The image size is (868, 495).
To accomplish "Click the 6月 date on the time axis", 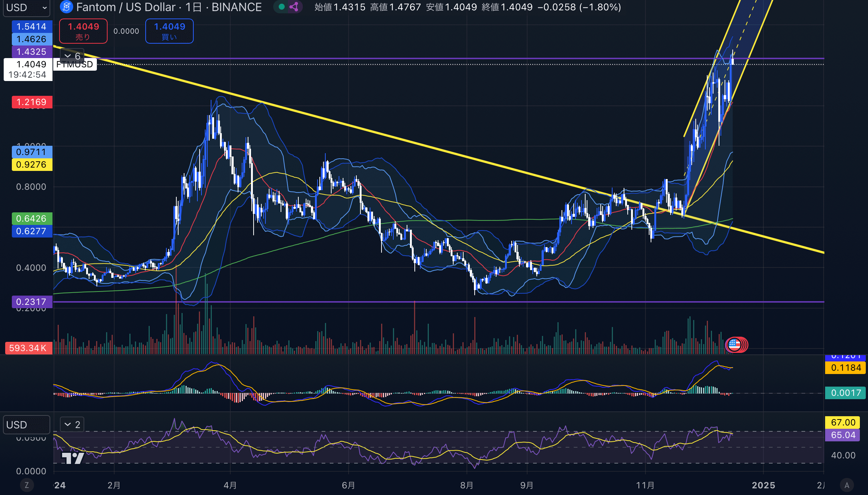I will [x=349, y=485].
